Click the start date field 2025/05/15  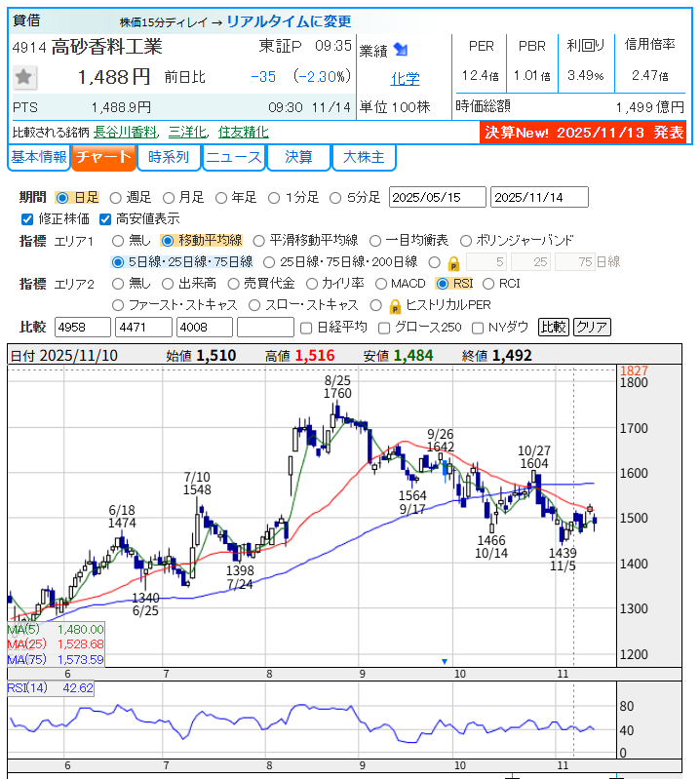point(437,197)
